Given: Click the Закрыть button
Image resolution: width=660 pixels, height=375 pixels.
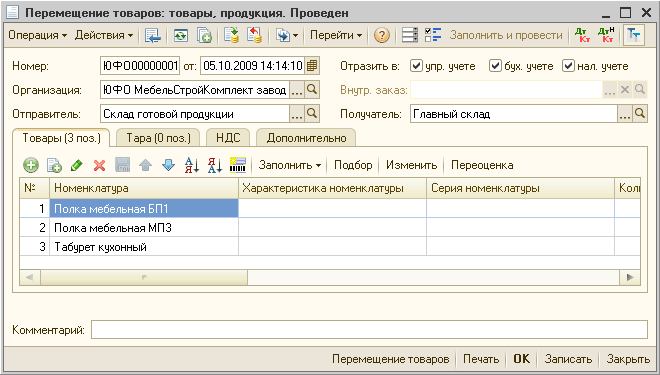Looking at the screenshot, I should click(628, 359).
